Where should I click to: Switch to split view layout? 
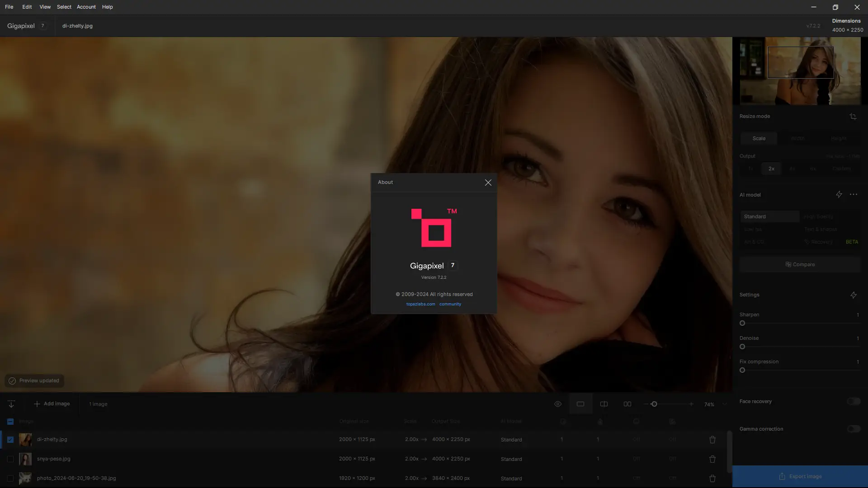tap(604, 404)
